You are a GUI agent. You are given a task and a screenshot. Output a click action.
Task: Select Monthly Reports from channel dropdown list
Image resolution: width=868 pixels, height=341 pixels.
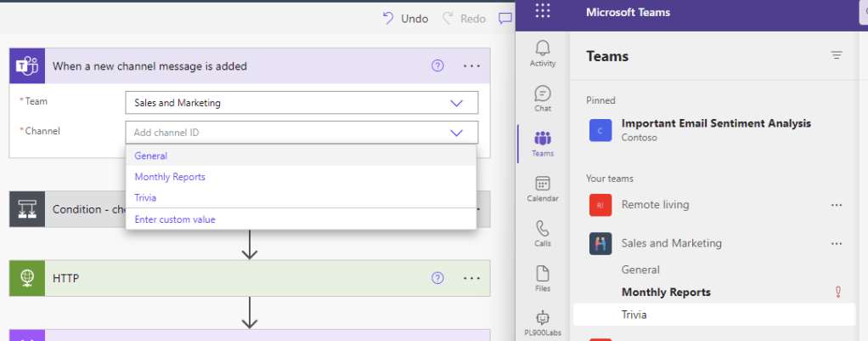(301, 177)
